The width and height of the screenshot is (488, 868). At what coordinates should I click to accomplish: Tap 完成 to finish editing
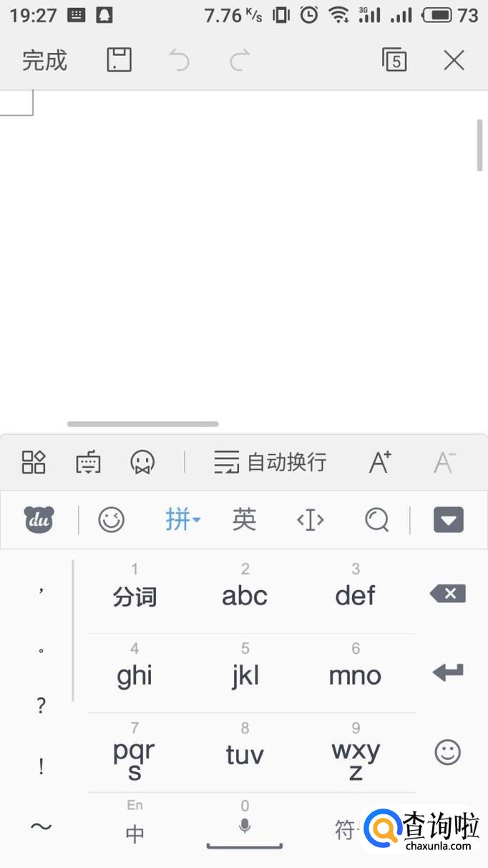coord(44,60)
